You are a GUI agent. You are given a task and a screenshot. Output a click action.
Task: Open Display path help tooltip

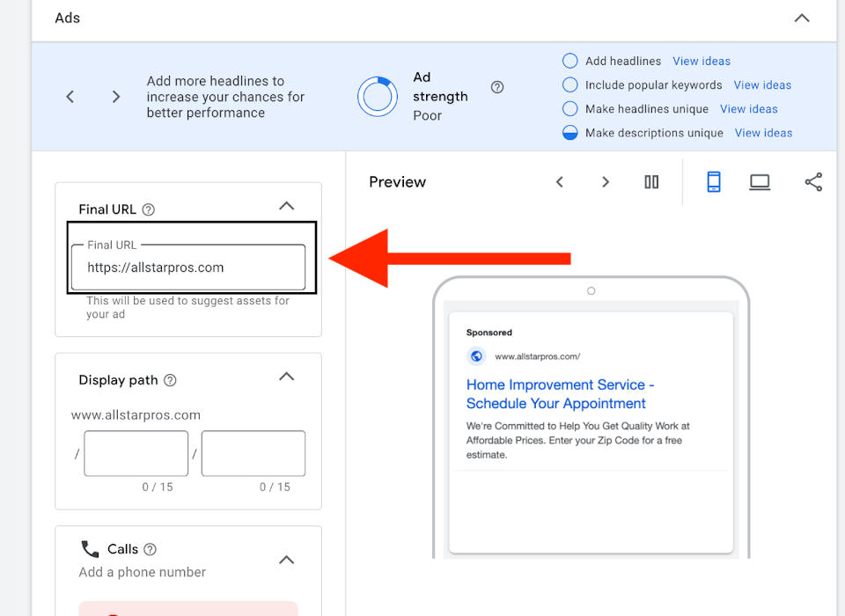click(171, 380)
